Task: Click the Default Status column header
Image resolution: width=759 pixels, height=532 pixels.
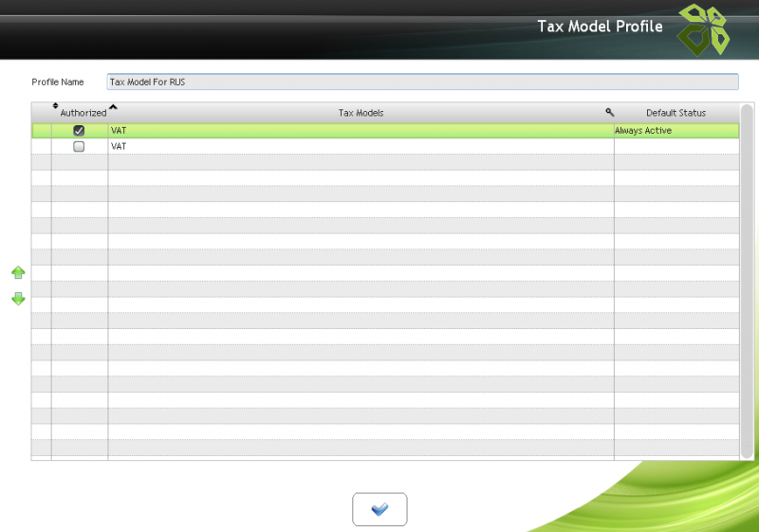Action: 676,113
